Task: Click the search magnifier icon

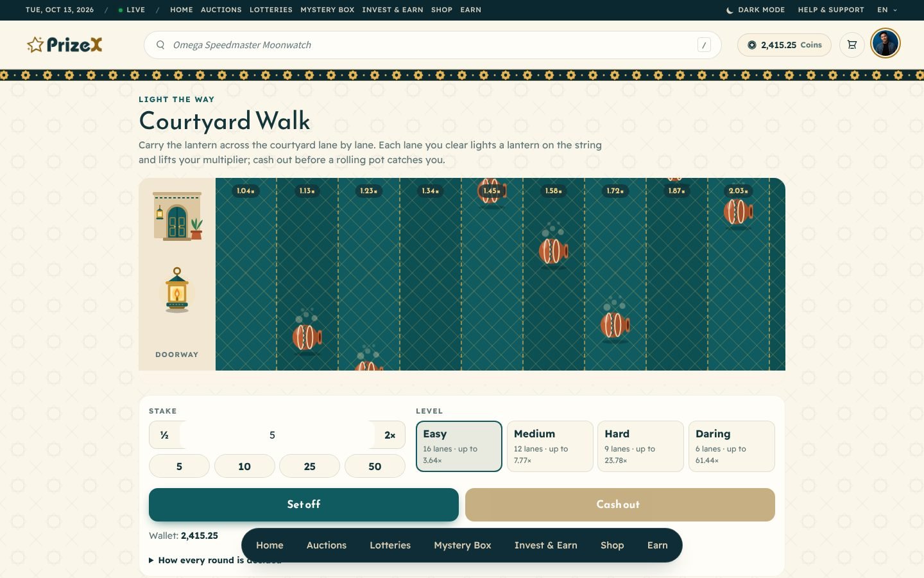Action: pyautogui.click(x=160, y=45)
